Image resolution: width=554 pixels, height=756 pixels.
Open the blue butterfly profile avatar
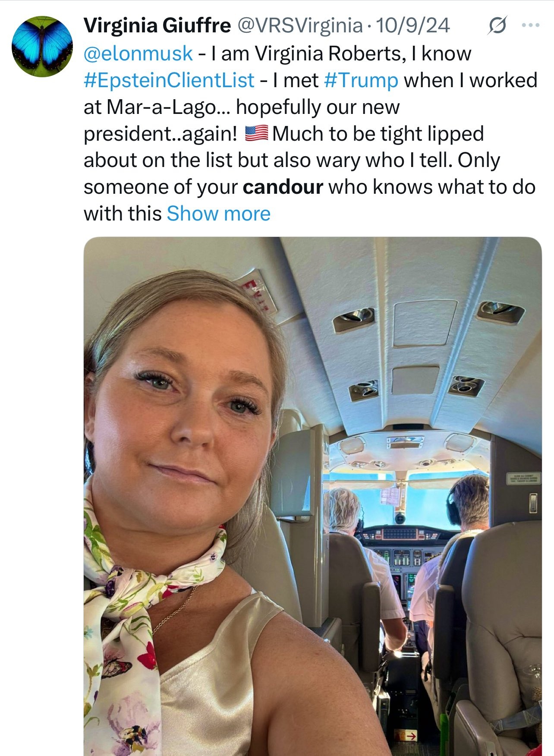coord(42,47)
